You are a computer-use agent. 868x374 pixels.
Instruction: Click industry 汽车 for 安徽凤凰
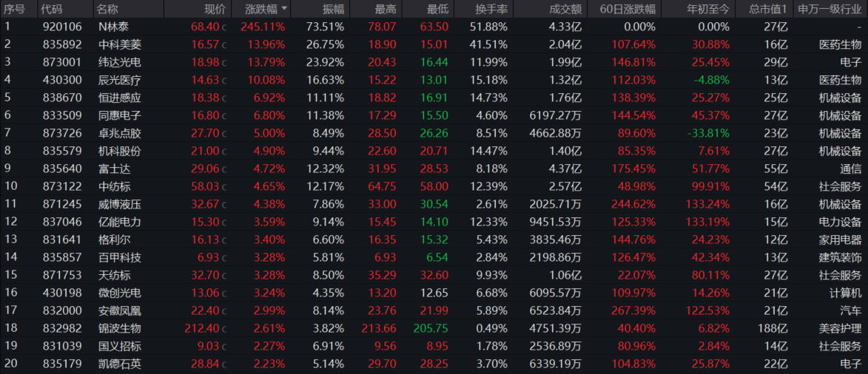pos(851,310)
